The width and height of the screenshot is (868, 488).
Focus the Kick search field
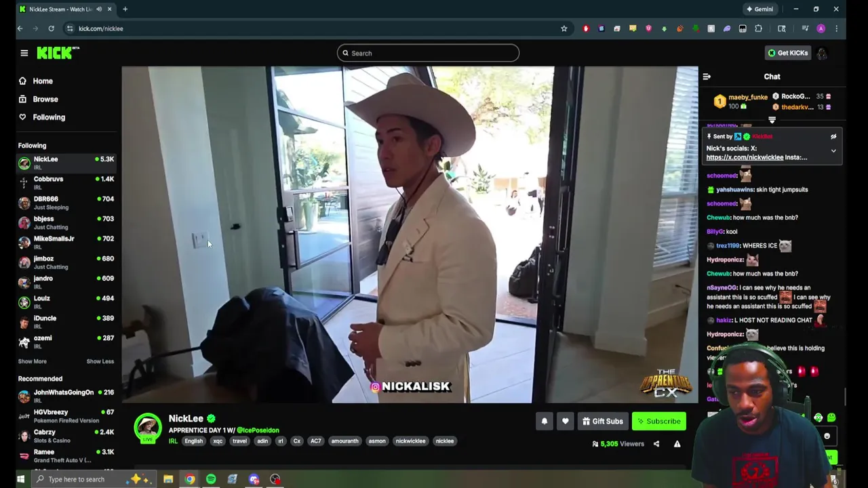click(x=428, y=53)
